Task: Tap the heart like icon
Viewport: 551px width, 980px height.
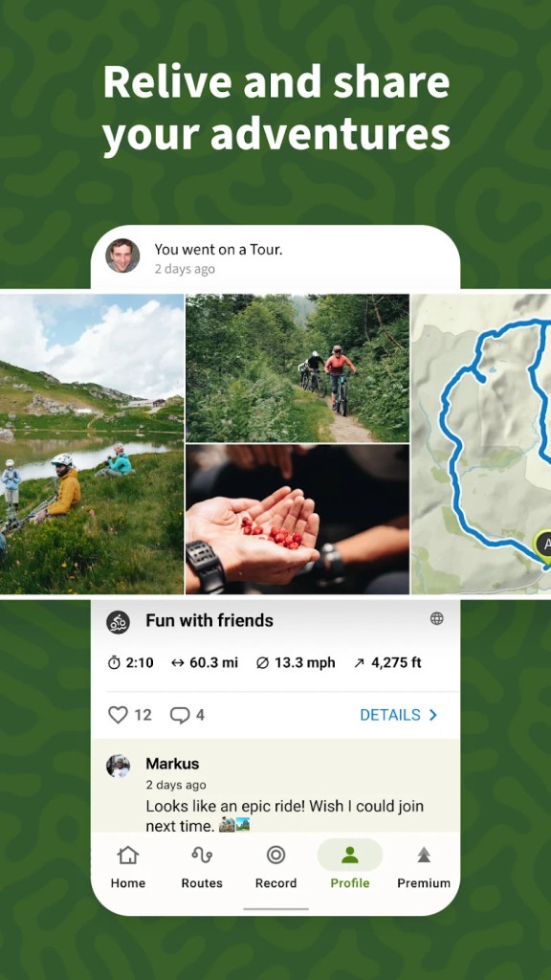Action: (x=118, y=715)
